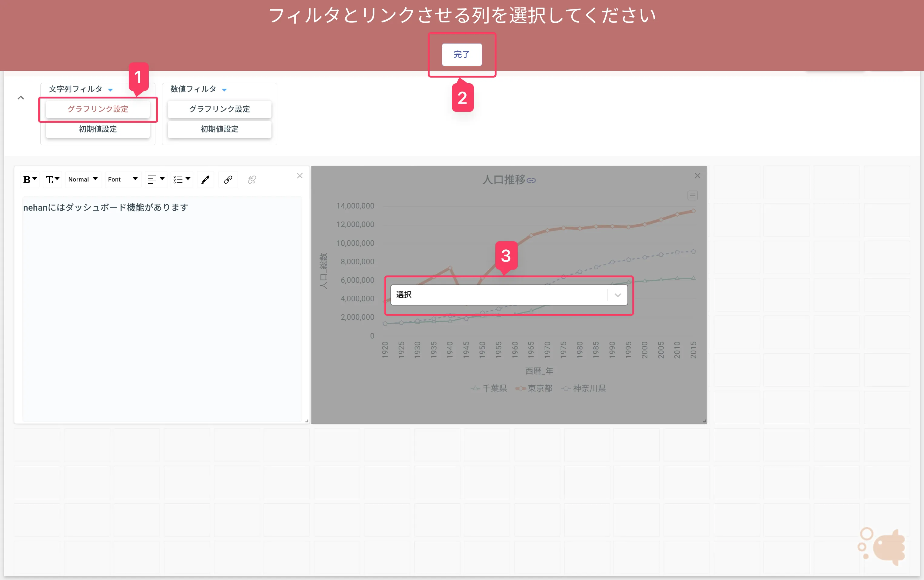
Task: Toggle 千葉県 legend entry
Action: 488,388
